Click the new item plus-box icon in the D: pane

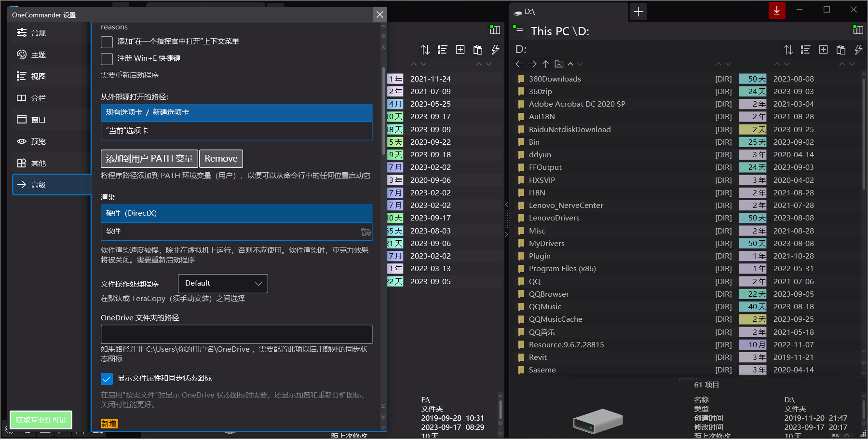tap(823, 49)
